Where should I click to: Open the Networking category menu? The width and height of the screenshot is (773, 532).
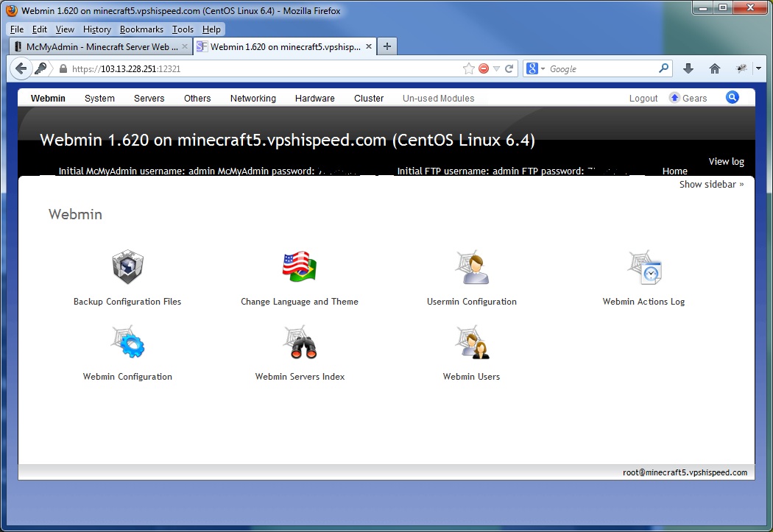(x=253, y=98)
